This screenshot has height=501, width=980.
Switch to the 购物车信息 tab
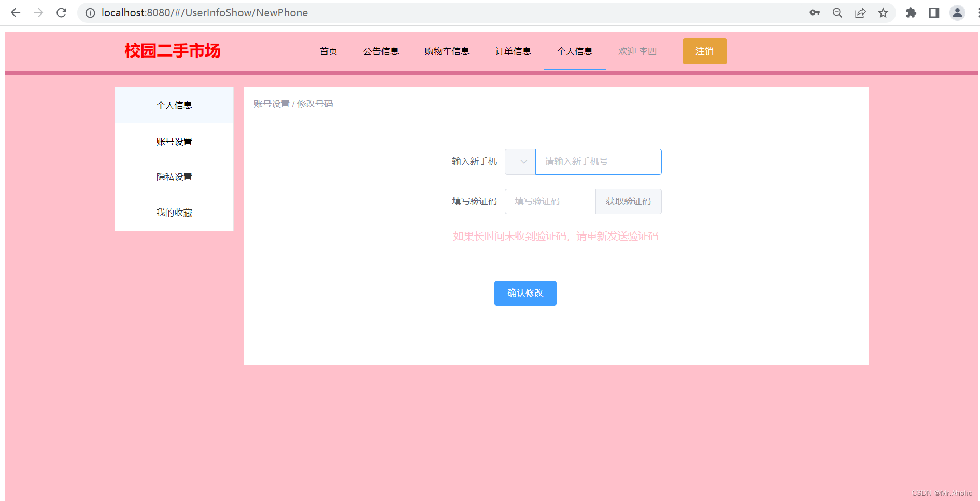click(x=447, y=51)
